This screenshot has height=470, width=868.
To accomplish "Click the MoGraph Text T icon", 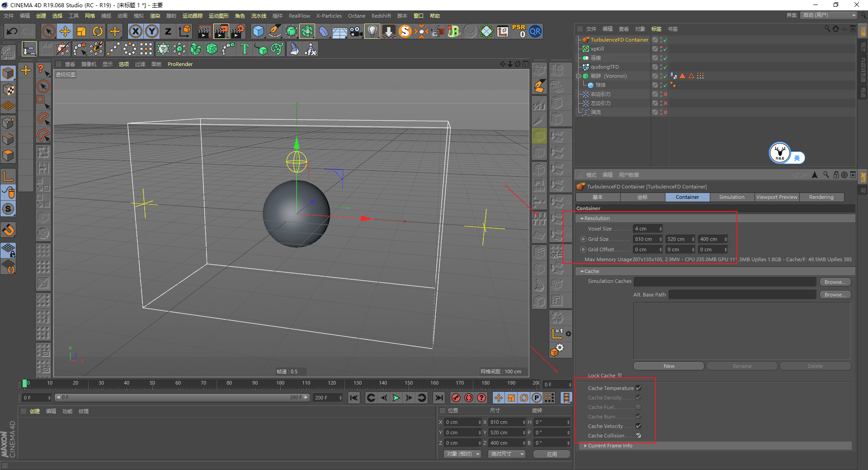I will (245, 49).
